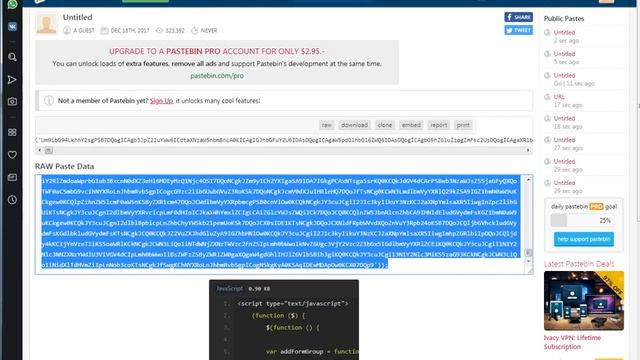Open Untitled paste from 27 sec ago
Viewport: 640px width, 360px height.
[564, 140]
